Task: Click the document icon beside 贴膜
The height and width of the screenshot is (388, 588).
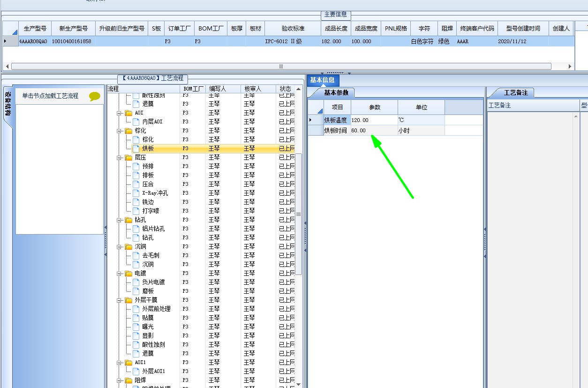Action: pos(136,318)
